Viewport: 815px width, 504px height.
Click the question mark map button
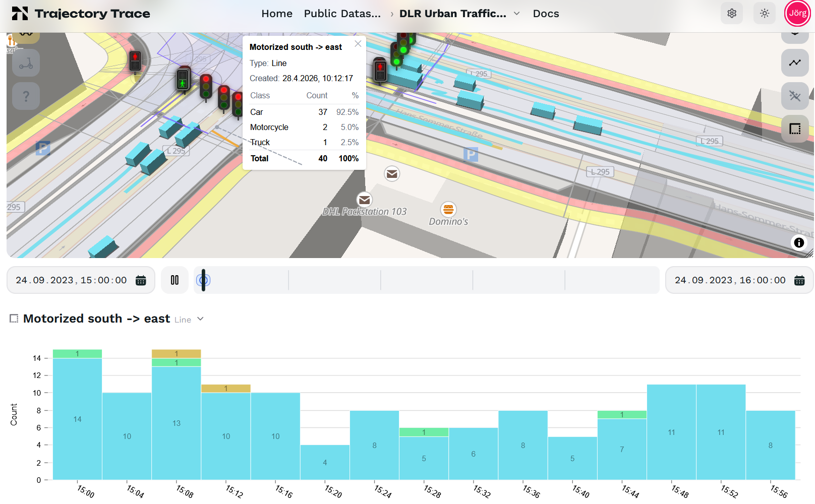[26, 96]
